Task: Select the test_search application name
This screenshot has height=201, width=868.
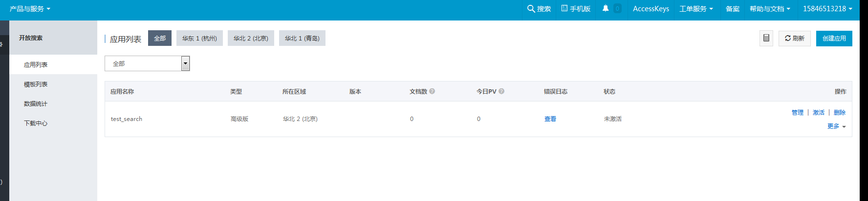Action: coord(127,119)
